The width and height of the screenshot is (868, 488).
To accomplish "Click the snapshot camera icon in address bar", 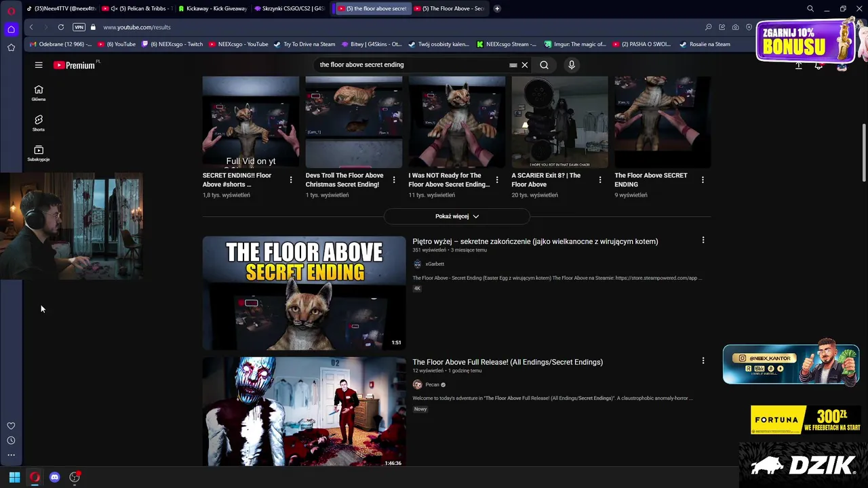I will tap(735, 27).
